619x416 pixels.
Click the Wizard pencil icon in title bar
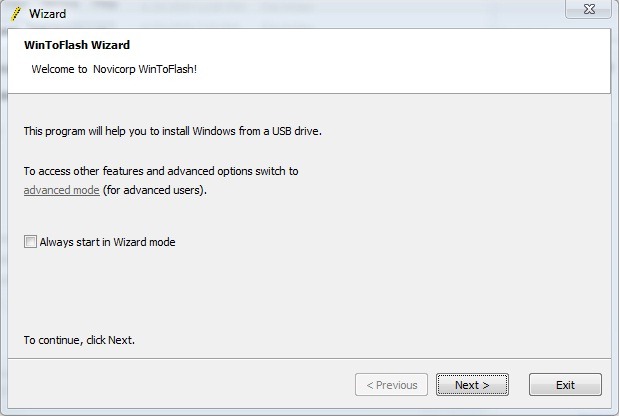point(16,14)
